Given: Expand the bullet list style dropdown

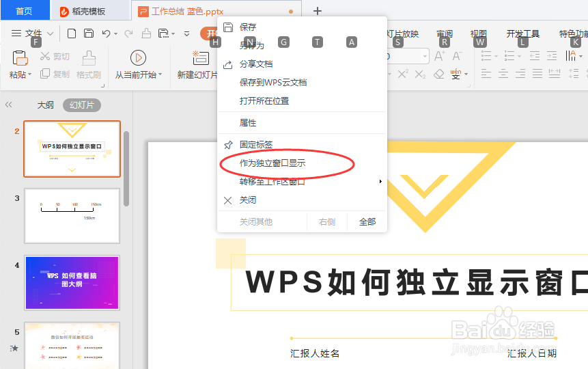Looking at the screenshot, I should click(x=496, y=56).
